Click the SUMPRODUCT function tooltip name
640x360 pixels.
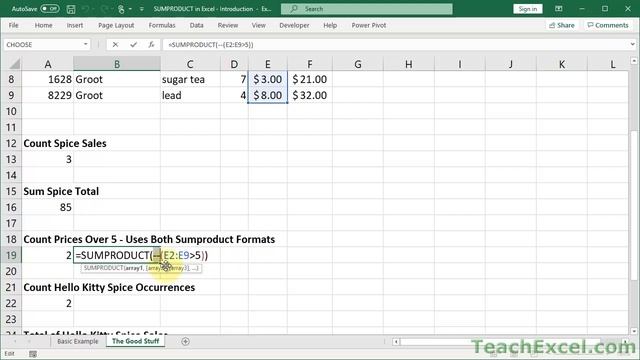coord(103,268)
